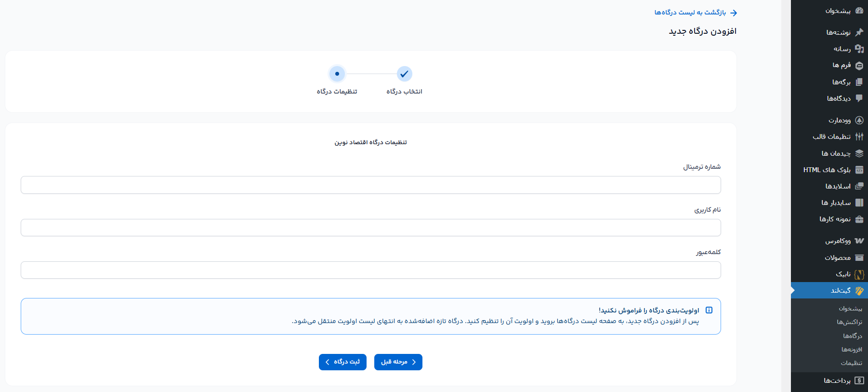
Task: Open the گیت‌لند menu item
Action: (829, 290)
